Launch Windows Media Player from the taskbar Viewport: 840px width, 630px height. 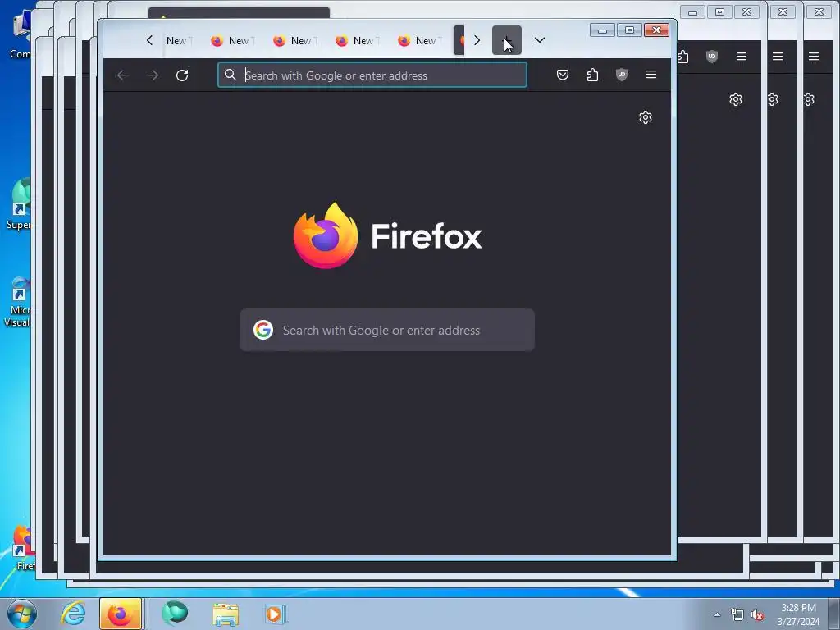(276, 614)
